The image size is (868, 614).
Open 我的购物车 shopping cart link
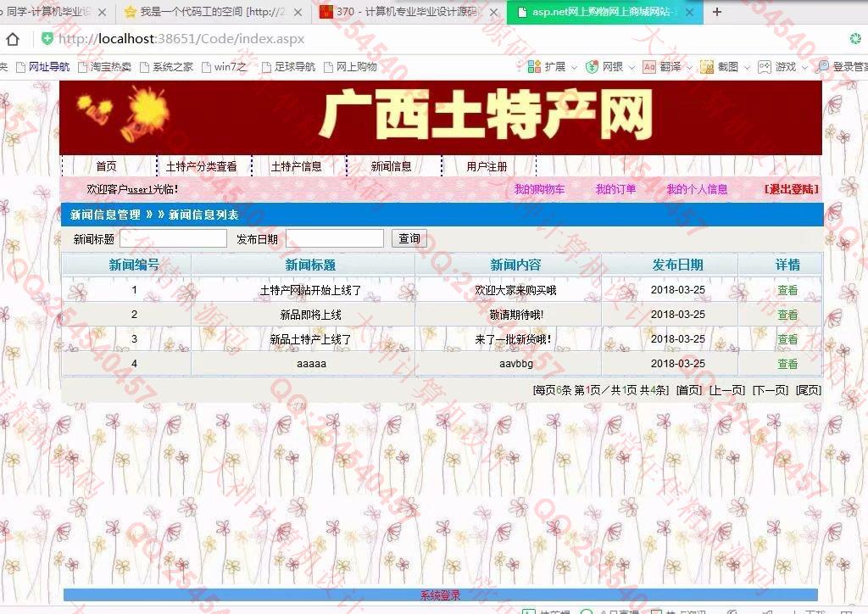point(539,189)
